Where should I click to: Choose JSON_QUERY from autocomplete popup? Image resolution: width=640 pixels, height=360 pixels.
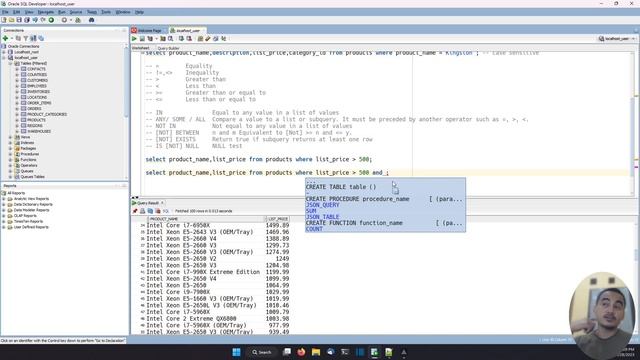pos(385,205)
